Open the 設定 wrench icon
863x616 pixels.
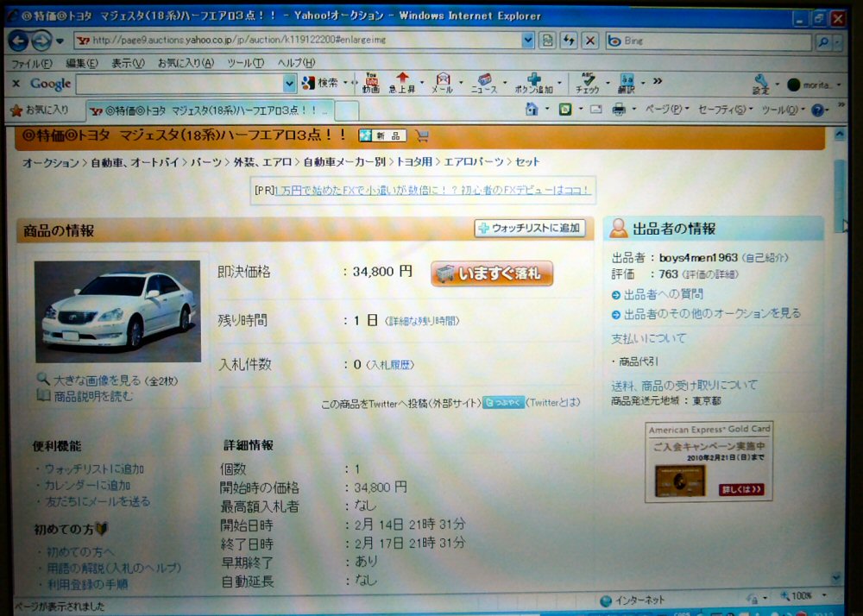(760, 85)
